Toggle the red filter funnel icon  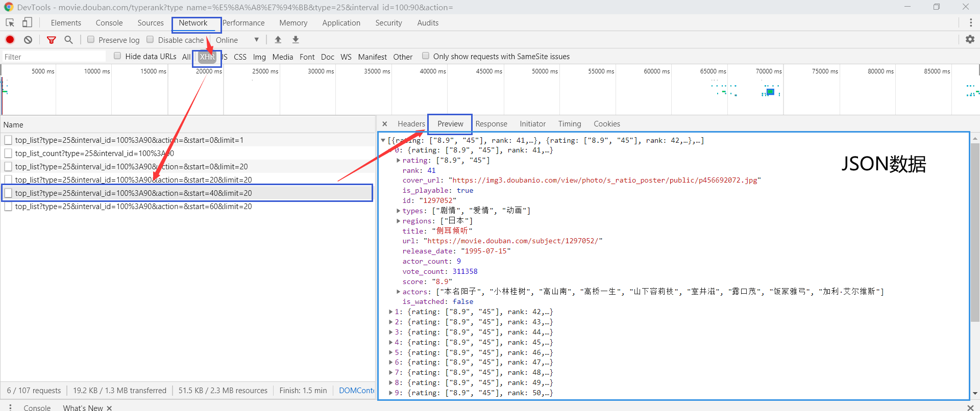51,40
